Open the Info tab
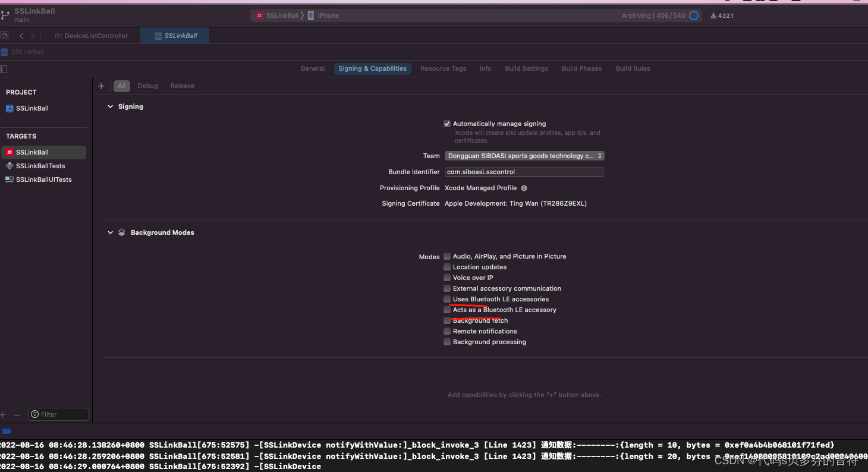Image resolution: width=868 pixels, height=472 pixels. click(486, 68)
